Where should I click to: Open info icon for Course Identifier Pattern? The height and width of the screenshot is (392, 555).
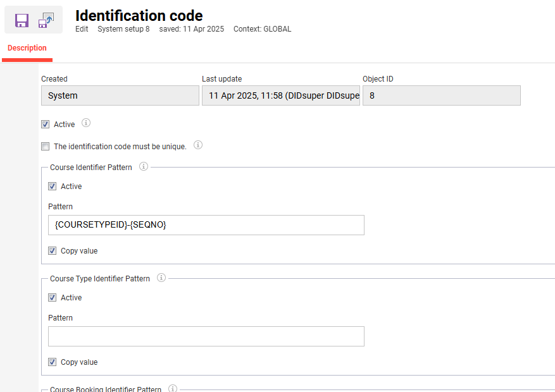point(144,166)
